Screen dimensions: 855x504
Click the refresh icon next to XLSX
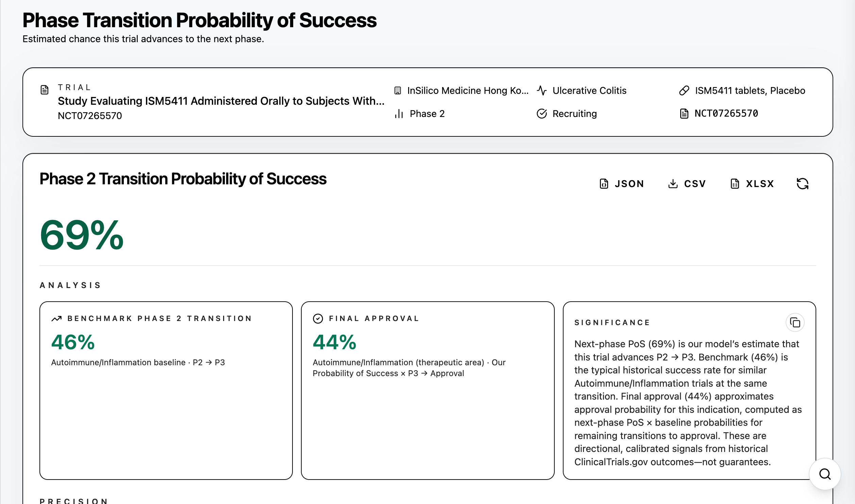[802, 184]
